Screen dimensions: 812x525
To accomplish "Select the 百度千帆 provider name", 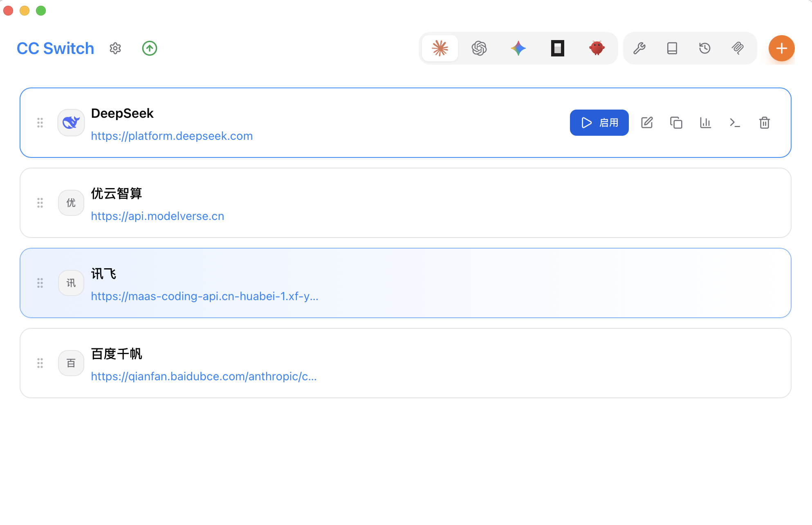I will 117,354.
